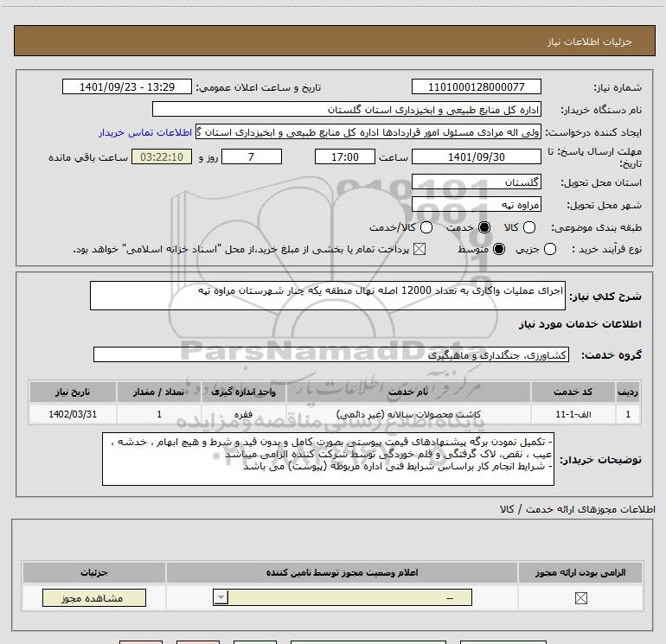This screenshot has height=644, width=666.
Task: Click the واحد اندازه گیری column header
Action: [244, 392]
